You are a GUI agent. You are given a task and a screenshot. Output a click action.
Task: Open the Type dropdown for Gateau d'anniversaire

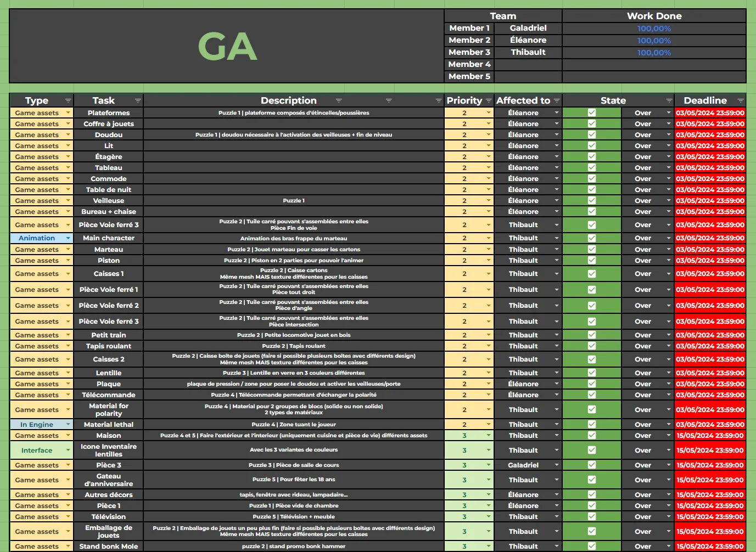tap(68, 480)
